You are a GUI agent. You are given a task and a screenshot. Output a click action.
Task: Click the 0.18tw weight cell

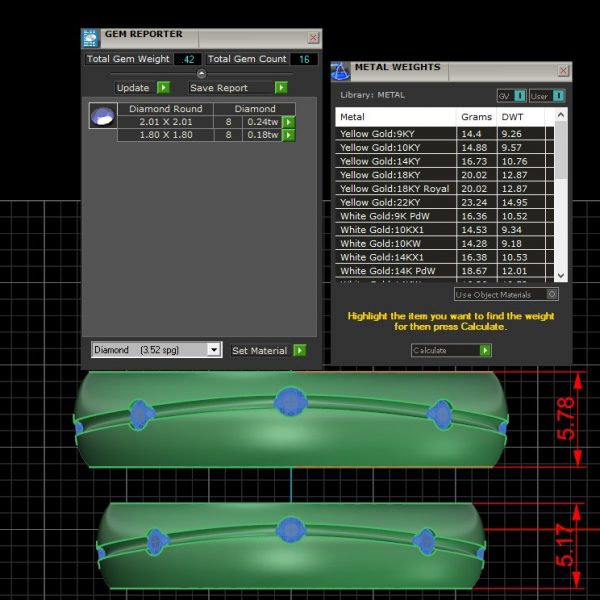262,135
